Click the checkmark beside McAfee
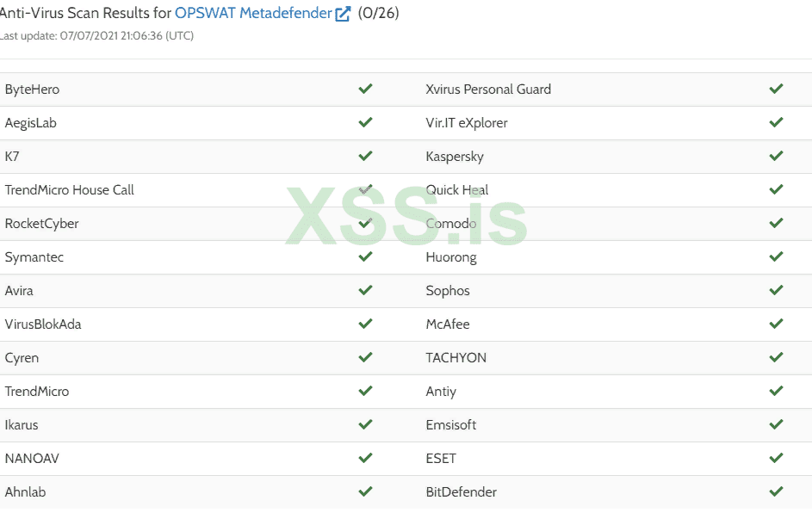Viewport: 812px width, 525px height. click(776, 324)
